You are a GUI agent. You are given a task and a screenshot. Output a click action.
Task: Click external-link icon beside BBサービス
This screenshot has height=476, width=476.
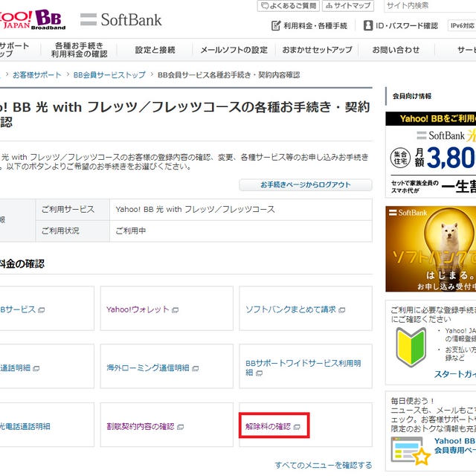tap(42, 310)
